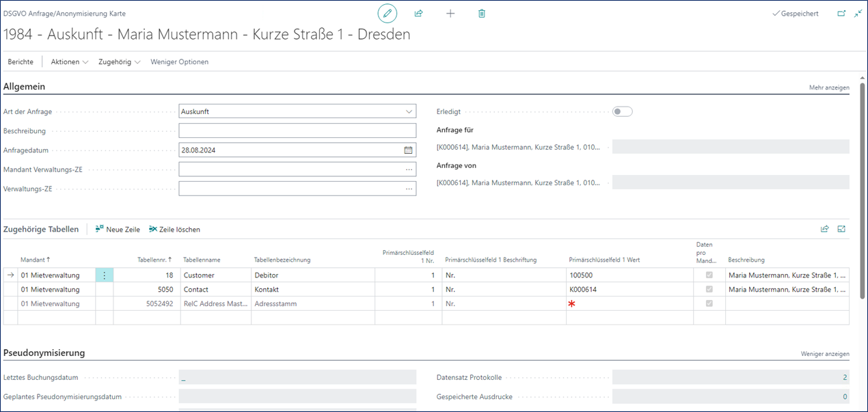The width and height of the screenshot is (868, 412).
Task: Open card in new window icon
Action: pyautogui.click(x=841, y=14)
